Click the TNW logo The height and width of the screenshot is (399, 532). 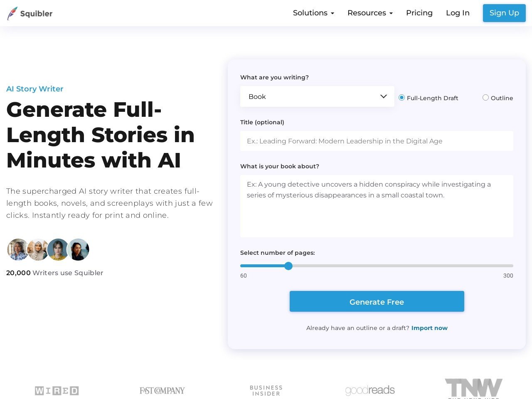tap(474, 388)
